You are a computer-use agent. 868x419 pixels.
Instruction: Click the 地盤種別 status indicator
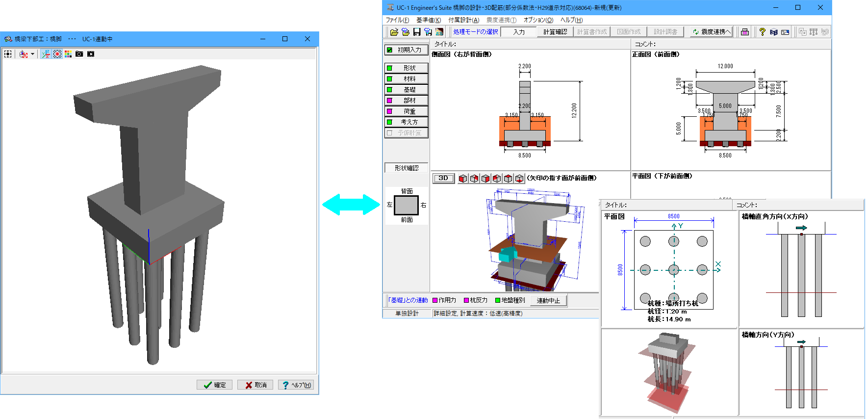pyautogui.click(x=510, y=300)
